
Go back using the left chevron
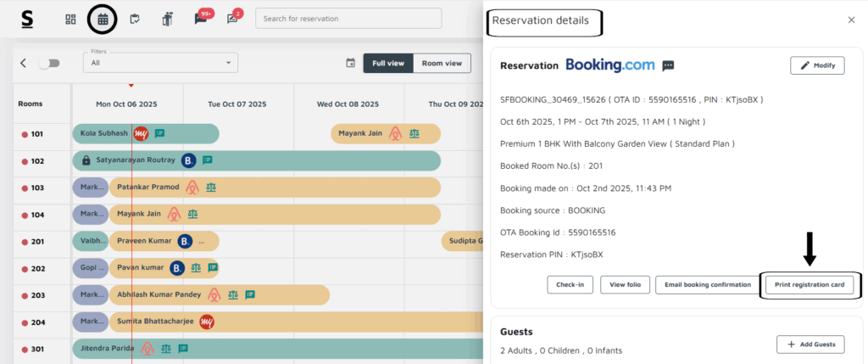tap(24, 63)
